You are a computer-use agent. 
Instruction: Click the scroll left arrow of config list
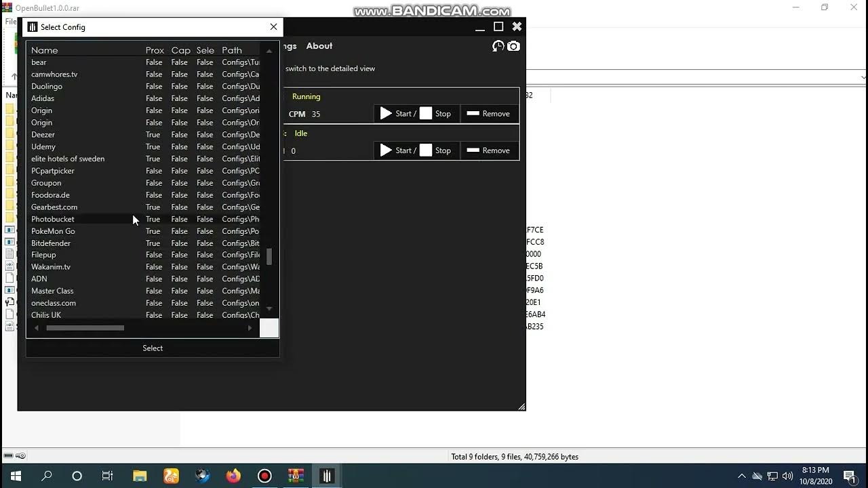pos(37,328)
